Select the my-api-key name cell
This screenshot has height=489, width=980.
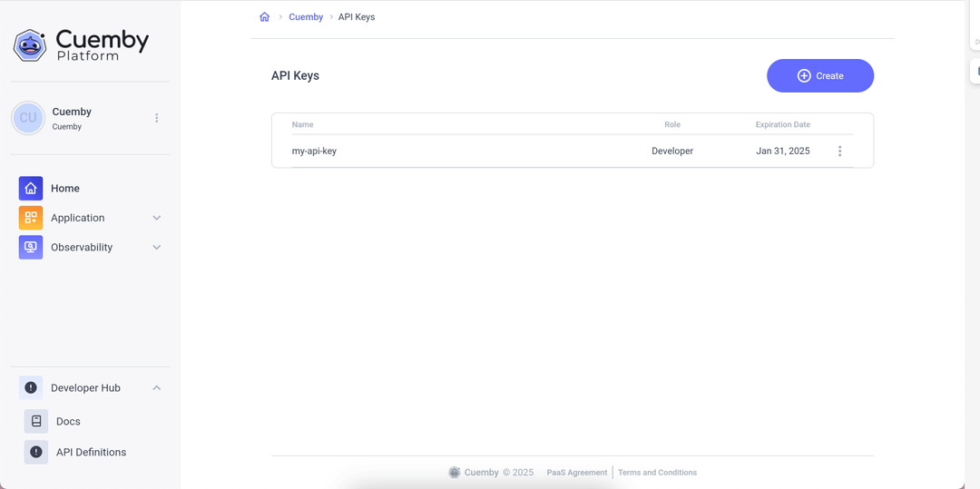pyautogui.click(x=314, y=152)
